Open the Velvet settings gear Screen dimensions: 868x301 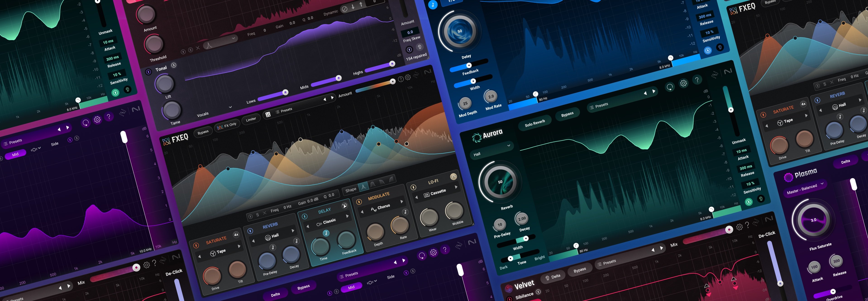point(739,227)
